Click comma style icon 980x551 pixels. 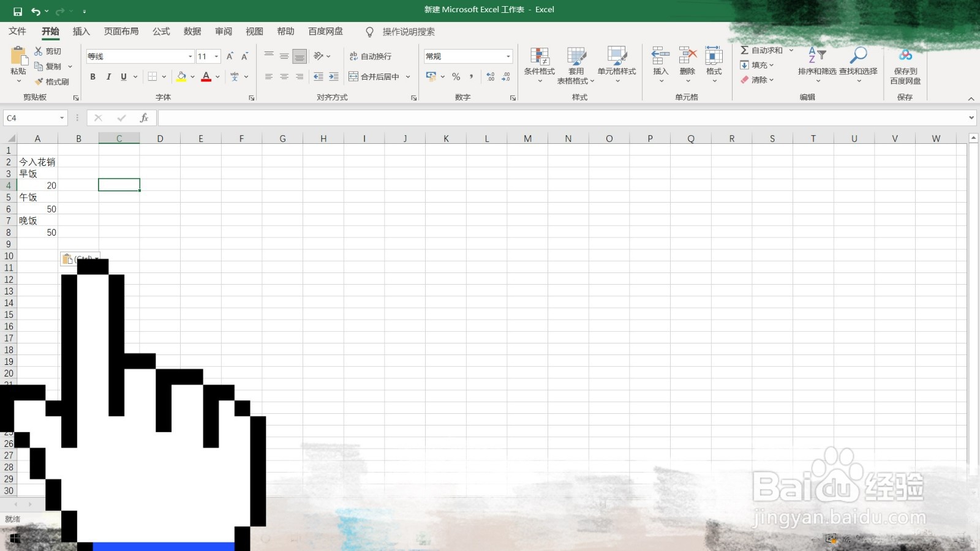pyautogui.click(x=472, y=77)
